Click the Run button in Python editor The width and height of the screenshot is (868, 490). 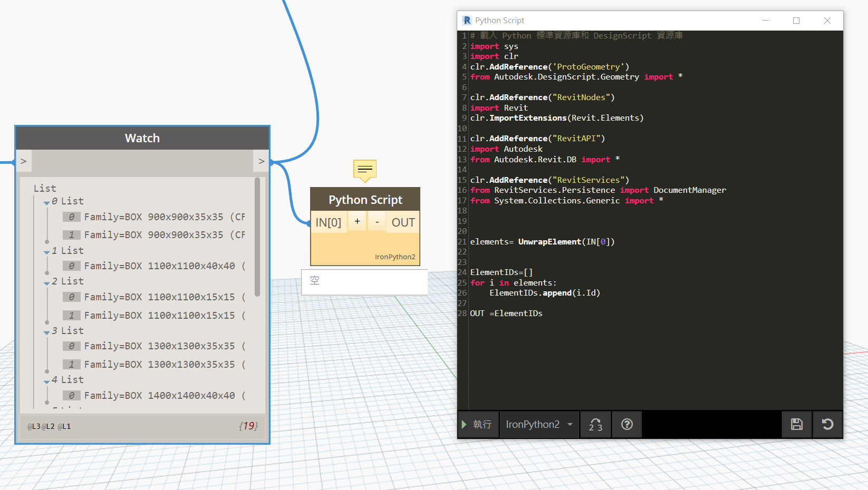tap(477, 425)
